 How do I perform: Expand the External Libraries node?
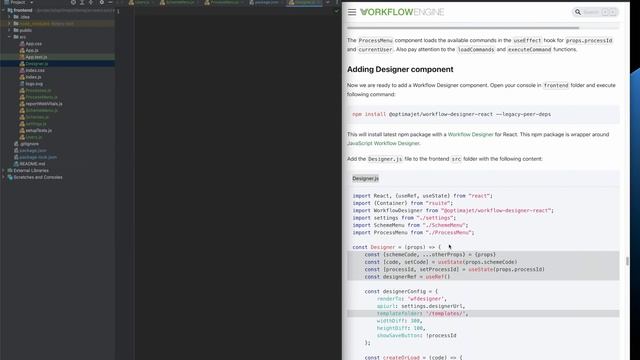point(4,170)
